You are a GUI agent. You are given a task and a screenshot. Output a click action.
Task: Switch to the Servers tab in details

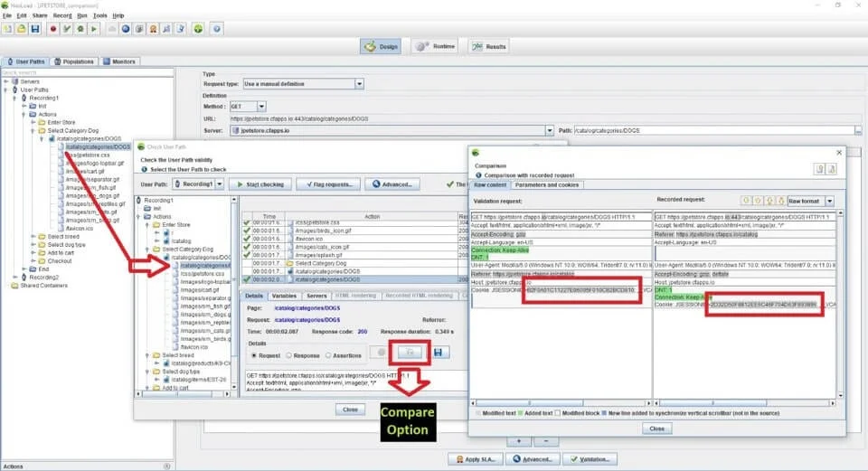[316, 297]
